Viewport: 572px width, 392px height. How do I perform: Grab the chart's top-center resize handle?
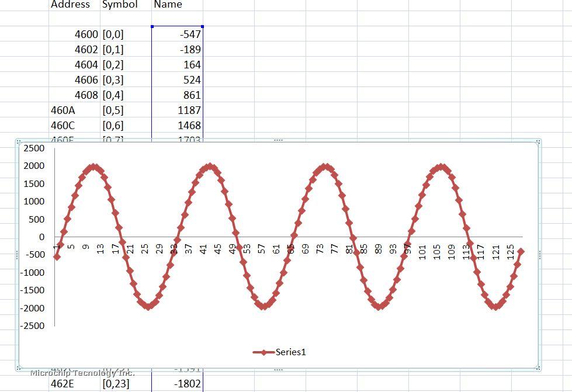click(278, 140)
